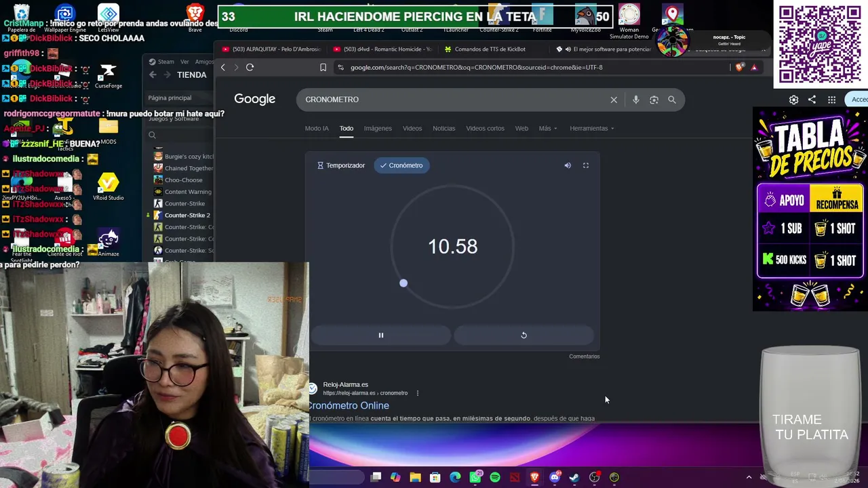The image size is (868, 488).
Task: Expand the Herramientas tools dropdown
Action: coord(592,128)
